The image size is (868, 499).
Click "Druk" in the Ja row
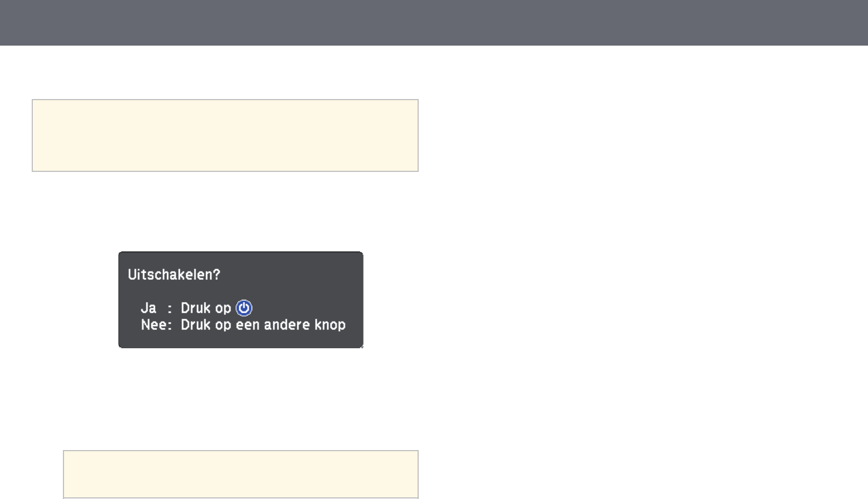coord(193,308)
